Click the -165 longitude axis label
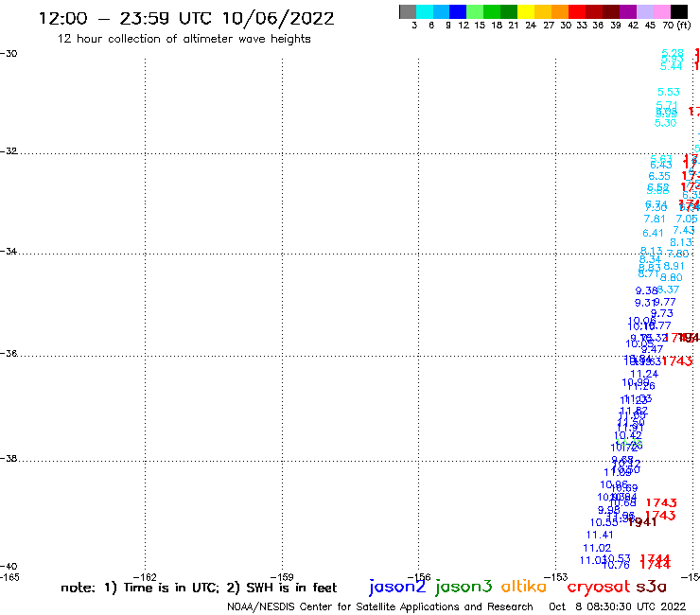 (x=9, y=577)
